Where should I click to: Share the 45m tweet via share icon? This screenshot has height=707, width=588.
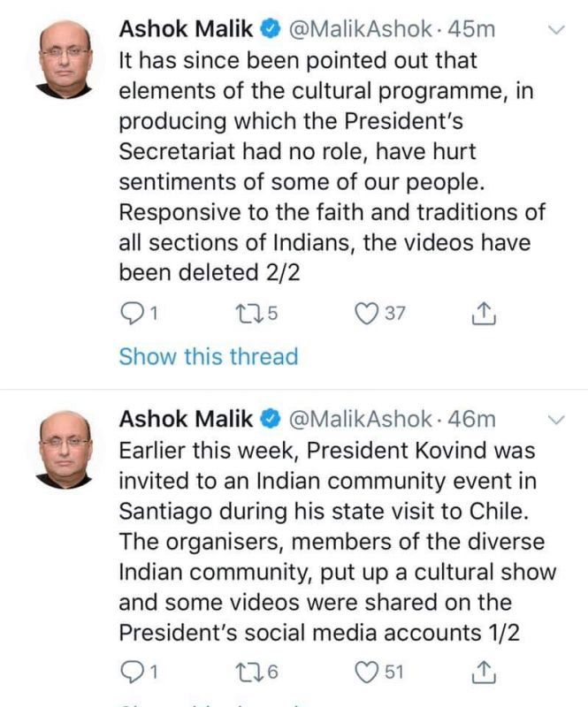pos(484,310)
